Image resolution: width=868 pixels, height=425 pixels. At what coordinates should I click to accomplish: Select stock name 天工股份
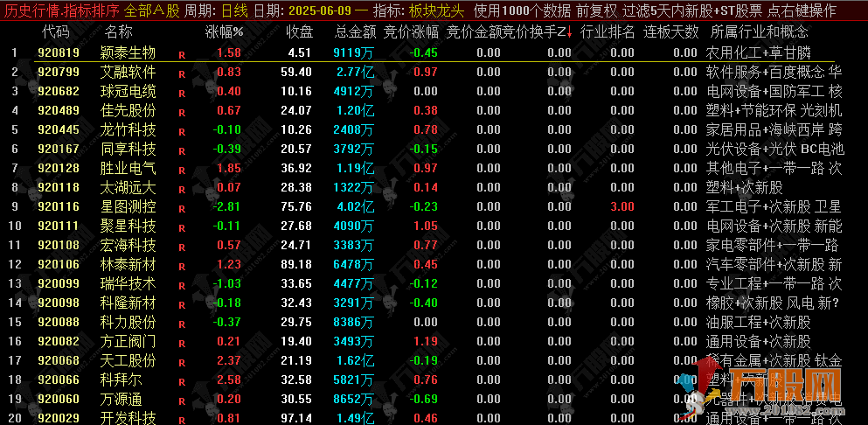[128, 361]
